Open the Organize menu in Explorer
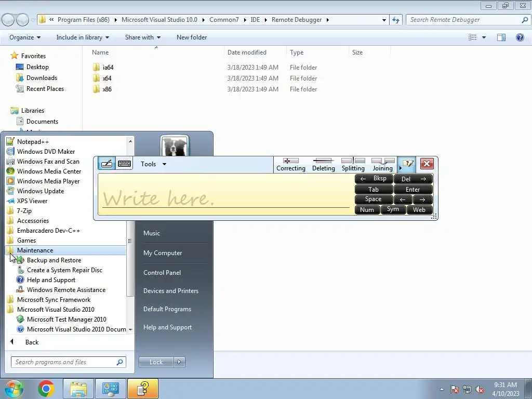532x399 pixels. click(25, 37)
